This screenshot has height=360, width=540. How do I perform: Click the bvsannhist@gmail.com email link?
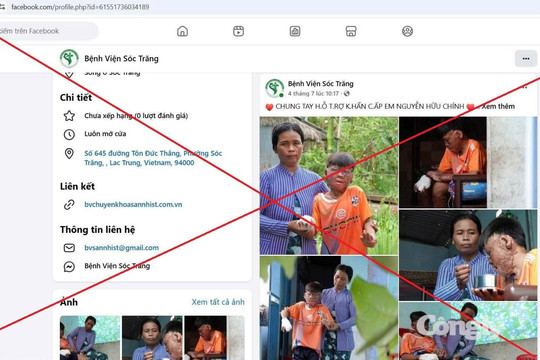pos(122,248)
